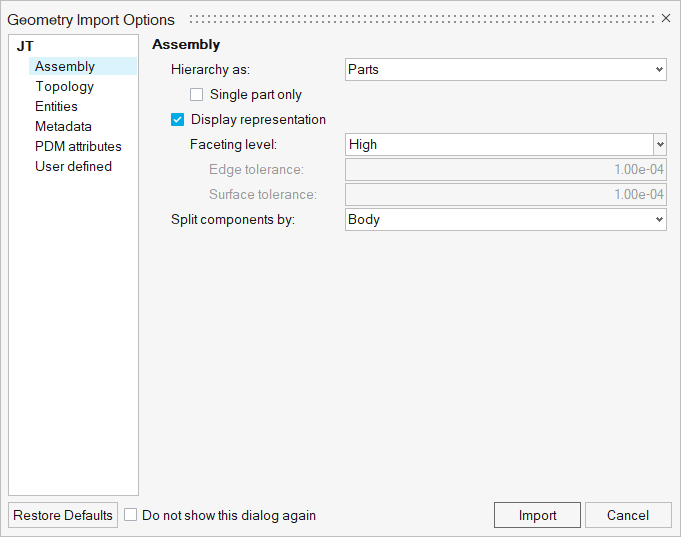Click the Import button
Viewport: 681px width, 537px height.
[537, 515]
